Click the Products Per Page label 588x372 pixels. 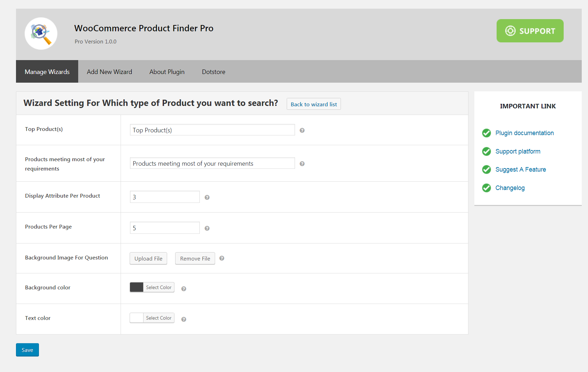pyautogui.click(x=48, y=227)
